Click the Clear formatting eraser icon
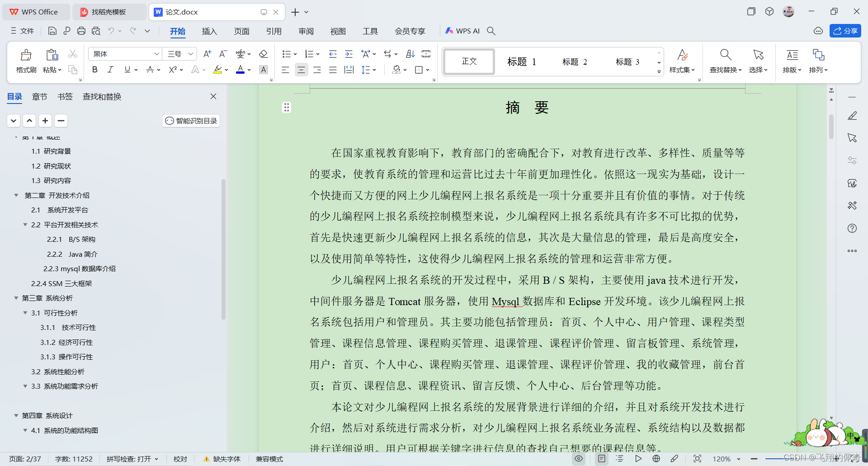Viewport: 868px width, 466px height. 263,54
